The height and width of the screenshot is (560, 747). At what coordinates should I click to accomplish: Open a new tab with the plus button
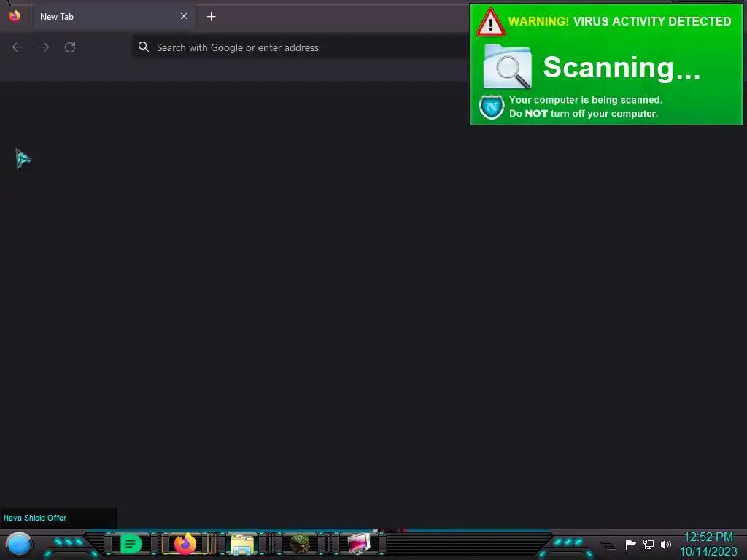(x=212, y=17)
